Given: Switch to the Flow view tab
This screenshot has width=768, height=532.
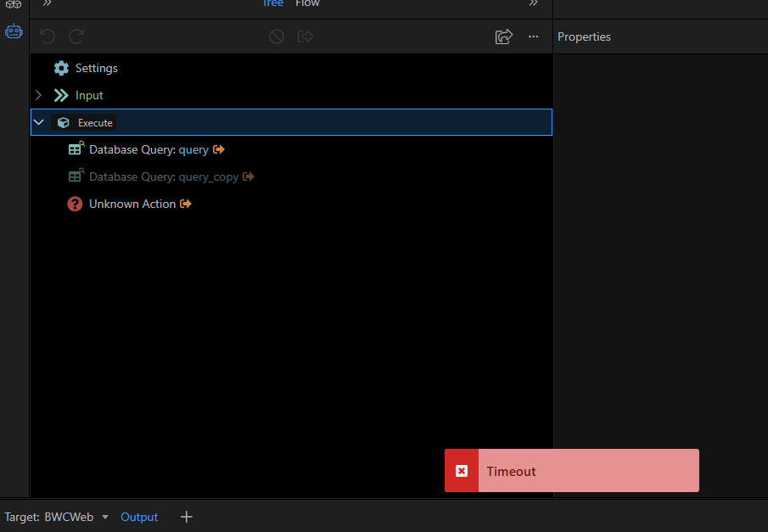Looking at the screenshot, I should tap(307, 3).
